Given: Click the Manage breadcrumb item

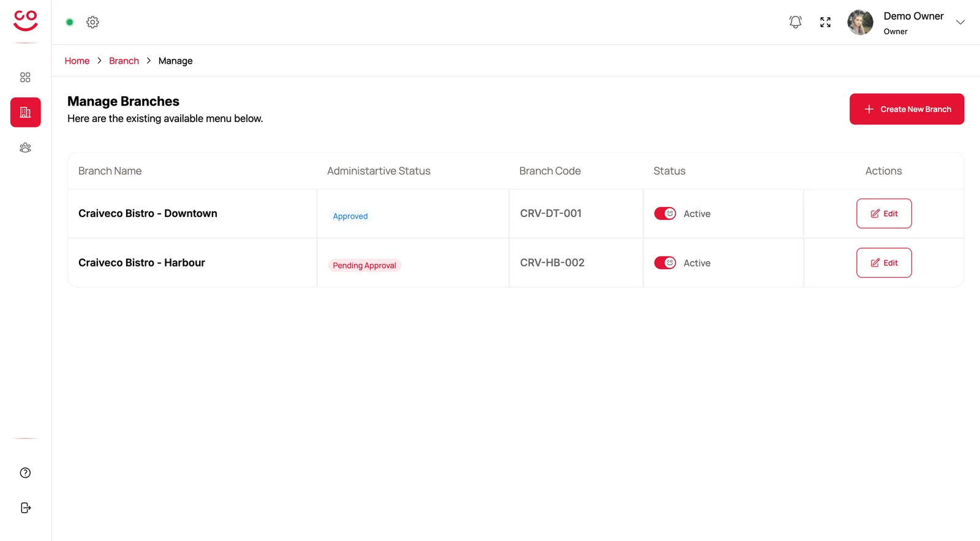Looking at the screenshot, I should coord(175,61).
